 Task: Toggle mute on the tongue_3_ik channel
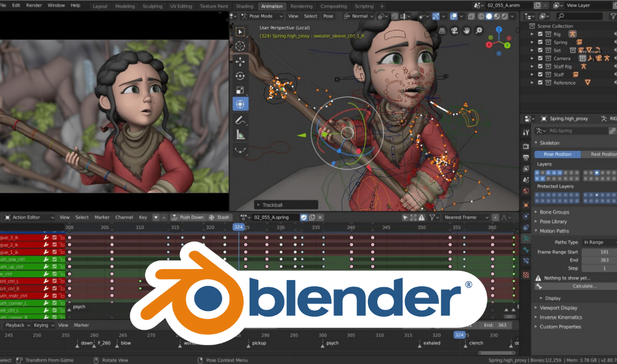54,237
